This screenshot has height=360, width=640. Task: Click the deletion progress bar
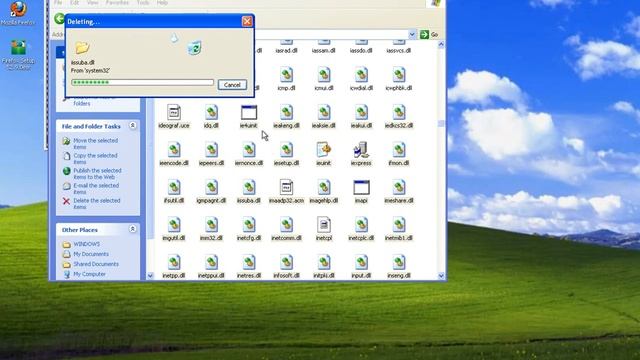[142, 82]
